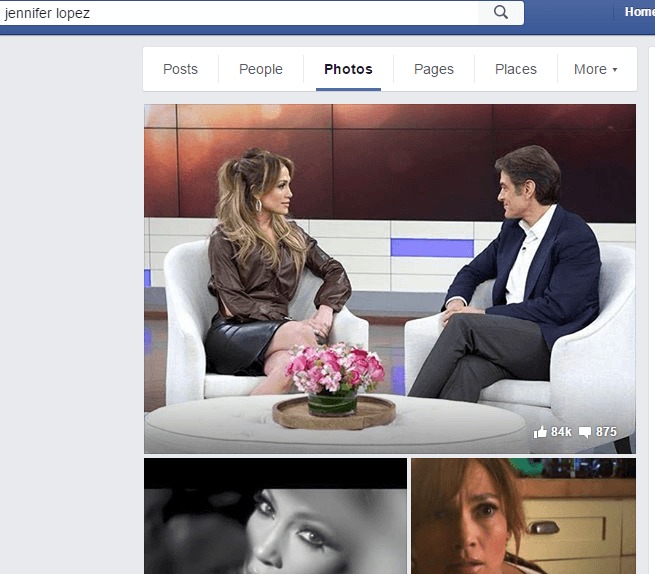Click the magnifying glass search icon
Viewport: 655px width, 574px height.
(501, 13)
